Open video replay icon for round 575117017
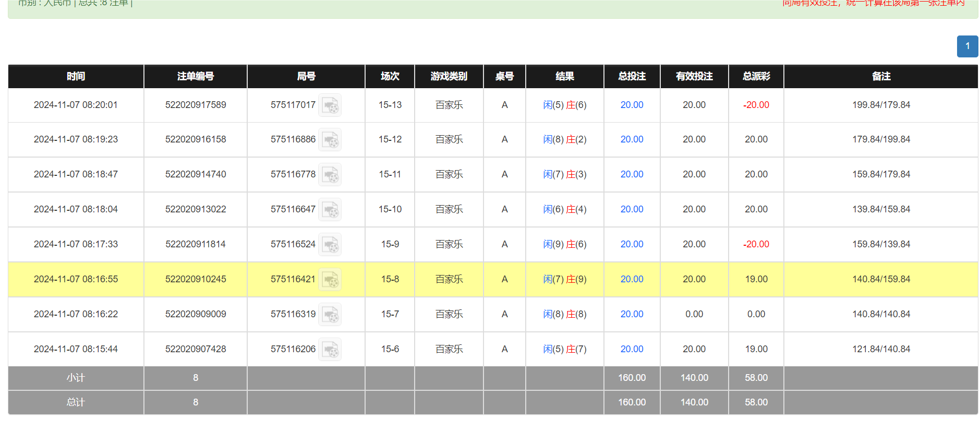Screen dimensions: 980x431 pos(330,105)
